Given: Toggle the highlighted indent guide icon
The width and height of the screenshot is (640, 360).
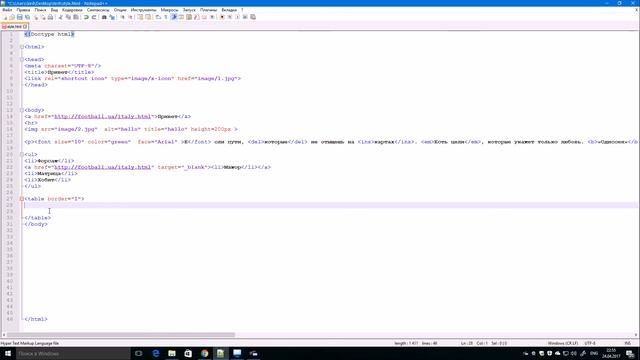Looking at the screenshot, I should (173, 17).
